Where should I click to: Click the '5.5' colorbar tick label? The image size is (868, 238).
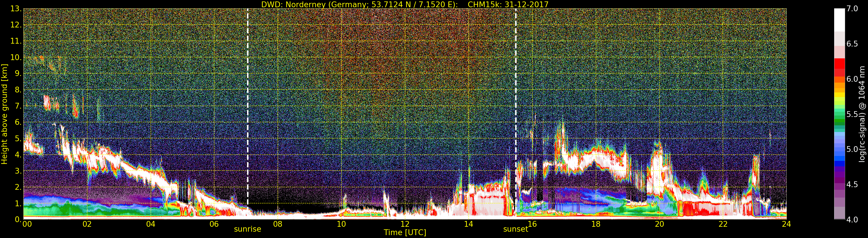(852, 114)
